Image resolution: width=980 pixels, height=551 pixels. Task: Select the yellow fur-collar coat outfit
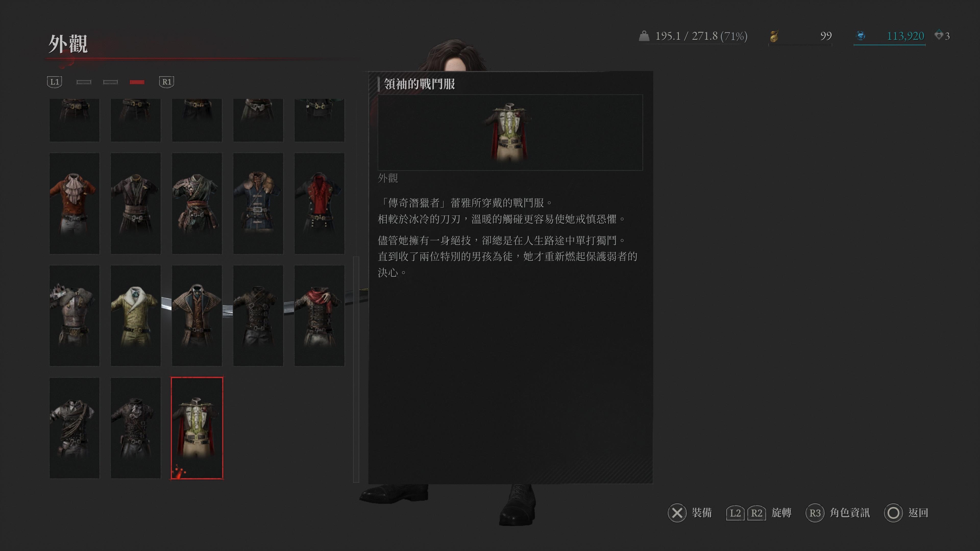pos(136,316)
